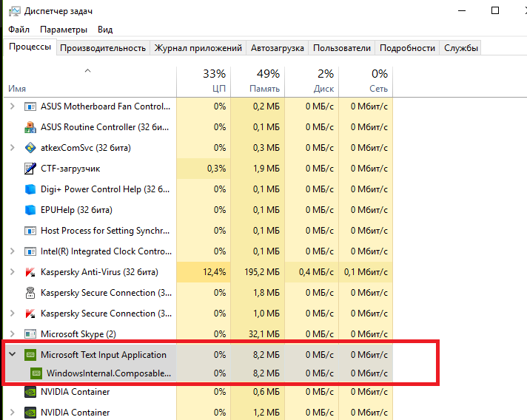Click the Digi+ Power Control Help icon
The height and width of the screenshot is (420, 527).
click(30, 189)
